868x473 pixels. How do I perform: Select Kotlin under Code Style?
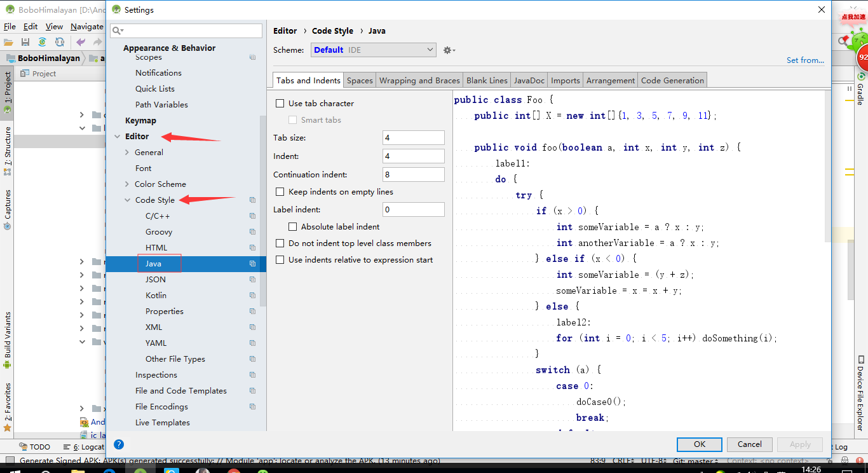pos(156,296)
